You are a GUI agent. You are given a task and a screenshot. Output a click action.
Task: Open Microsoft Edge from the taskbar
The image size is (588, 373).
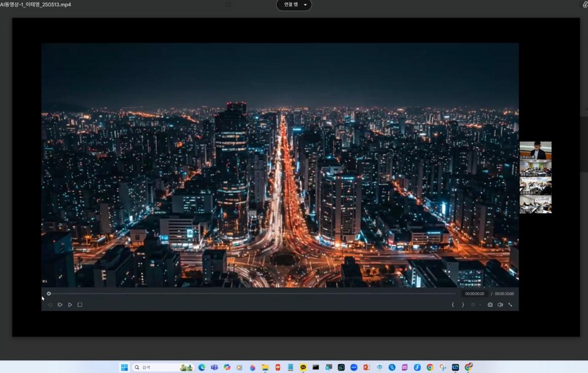tap(202, 367)
